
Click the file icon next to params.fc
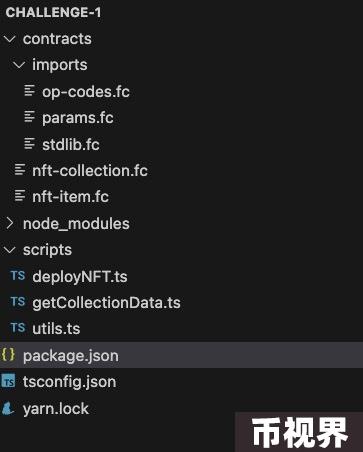pyautogui.click(x=30, y=117)
